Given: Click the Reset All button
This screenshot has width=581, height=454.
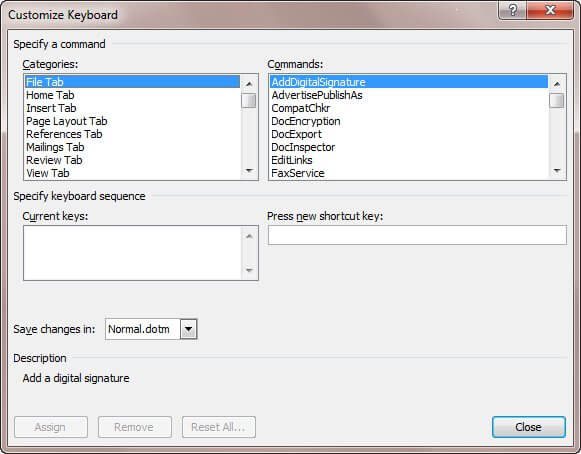Looking at the screenshot, I should (219, 427).
